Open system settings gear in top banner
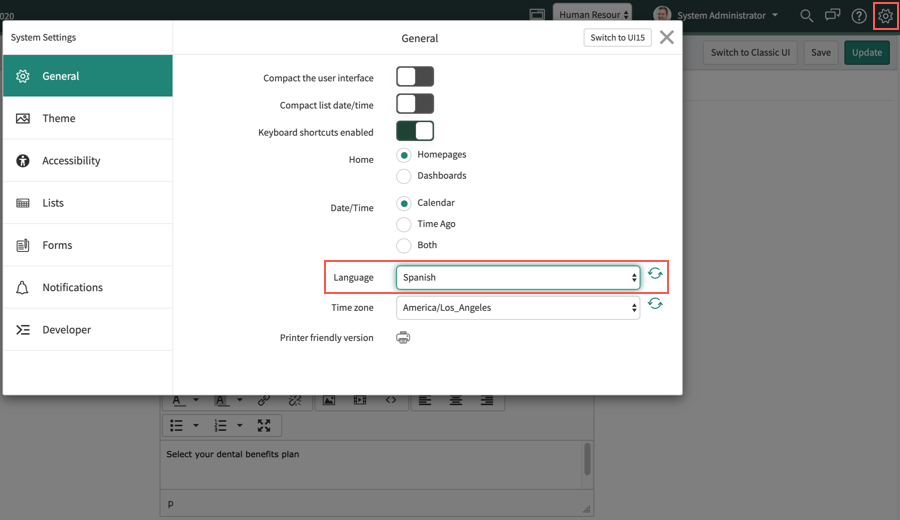This screenshot has width=900, height=520. (x=886, y=16)
